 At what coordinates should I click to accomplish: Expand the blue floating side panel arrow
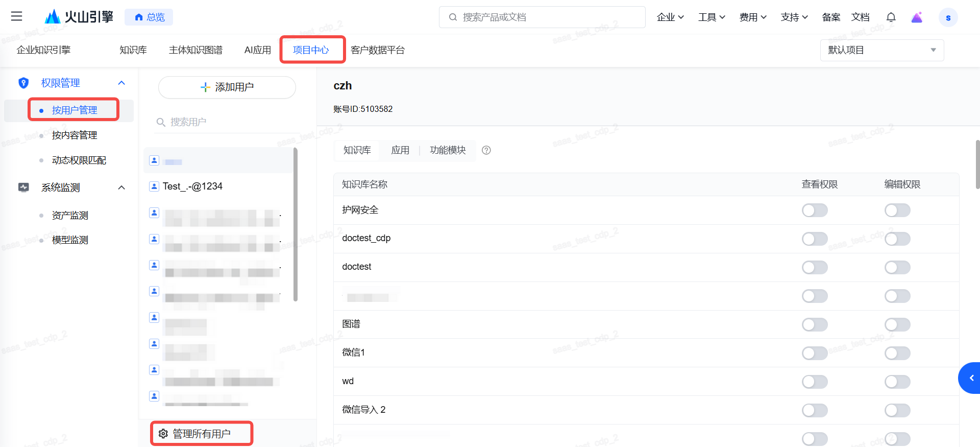969,378
